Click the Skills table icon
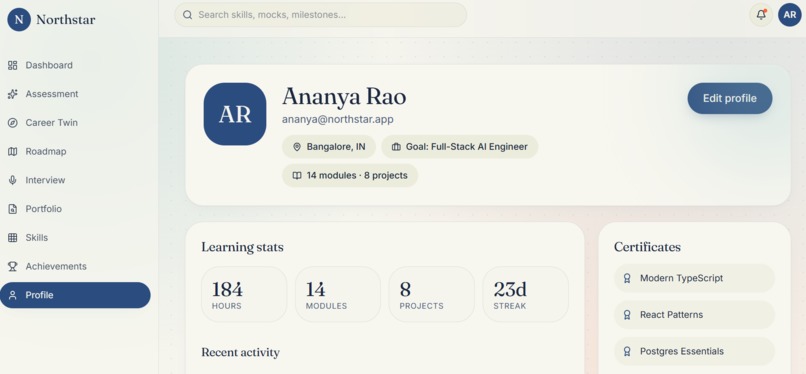806x374 pixels. [x=13, y=238]
